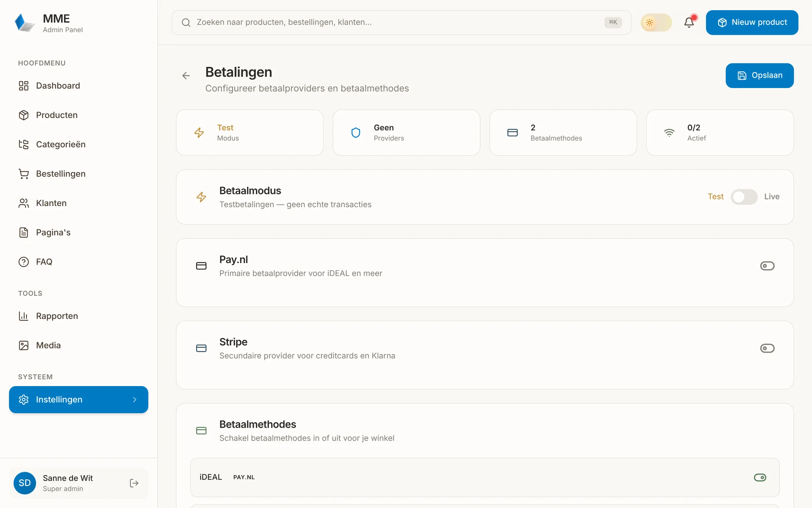
Task: Click the lightning icon beside Betaalmodus
Action: click(x=201, y=197)
